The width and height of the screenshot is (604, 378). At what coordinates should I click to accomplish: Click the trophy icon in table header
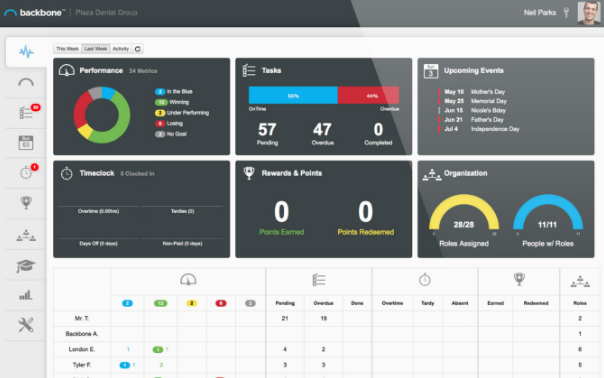(519, 279)
